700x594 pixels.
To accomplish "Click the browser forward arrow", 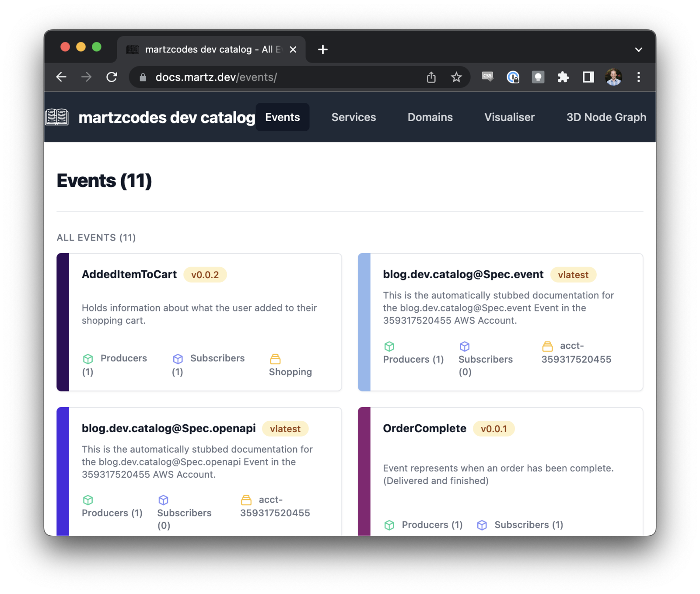I will click(86, 77).
